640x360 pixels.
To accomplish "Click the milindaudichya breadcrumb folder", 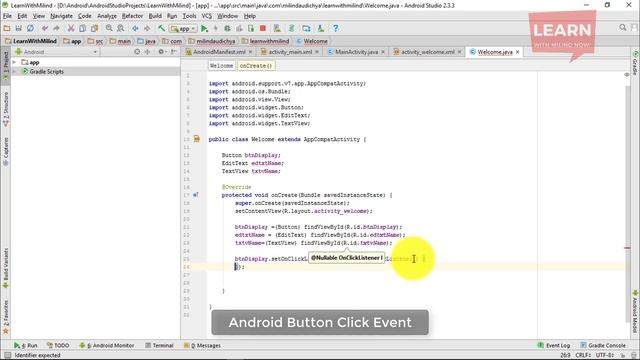I will (x=212, y=41).
